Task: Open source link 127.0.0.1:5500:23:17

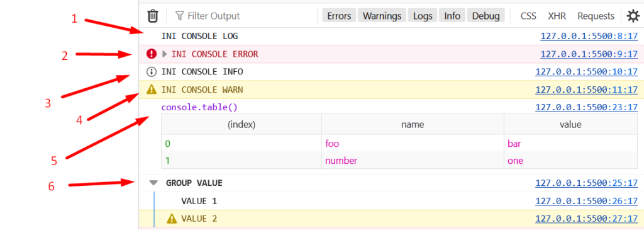Action: [x=587, y=107]
